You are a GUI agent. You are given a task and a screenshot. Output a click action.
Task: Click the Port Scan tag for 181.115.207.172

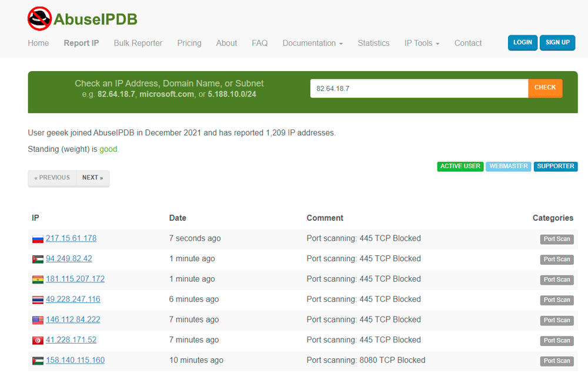point(557,279)
